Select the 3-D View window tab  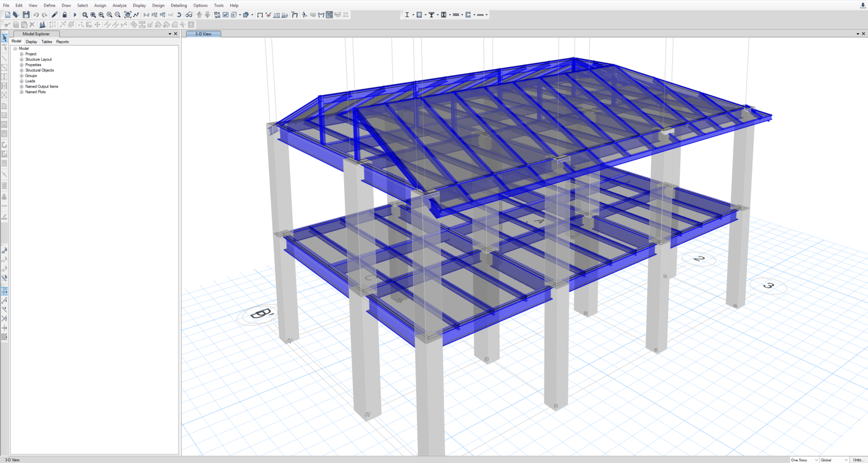tap(203, 34)
